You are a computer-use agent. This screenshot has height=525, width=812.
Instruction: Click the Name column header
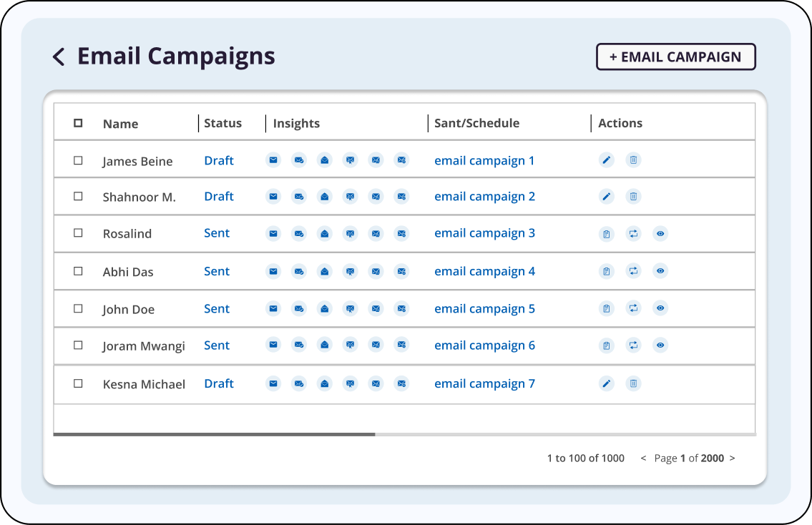point(120,124)
